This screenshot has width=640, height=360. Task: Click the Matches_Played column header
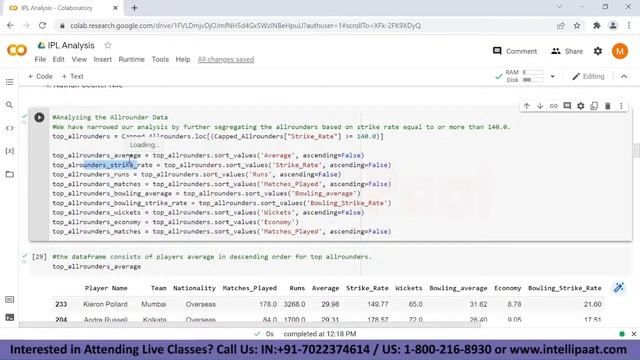249,288
